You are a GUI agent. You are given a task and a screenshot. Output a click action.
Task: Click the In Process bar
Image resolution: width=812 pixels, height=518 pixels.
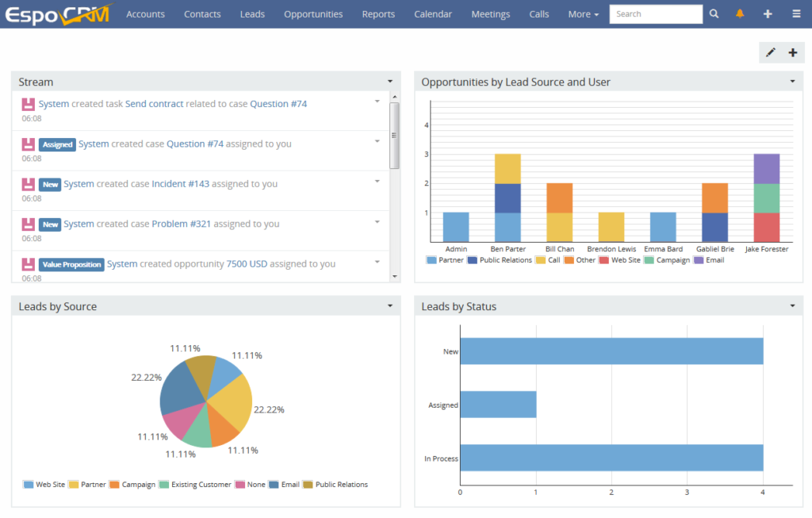(x=611, y=458)
